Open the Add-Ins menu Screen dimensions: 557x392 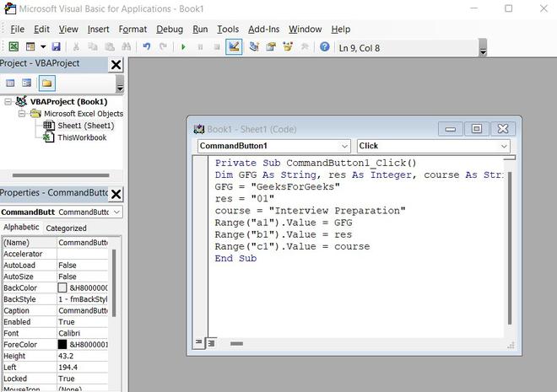point(263,30)
